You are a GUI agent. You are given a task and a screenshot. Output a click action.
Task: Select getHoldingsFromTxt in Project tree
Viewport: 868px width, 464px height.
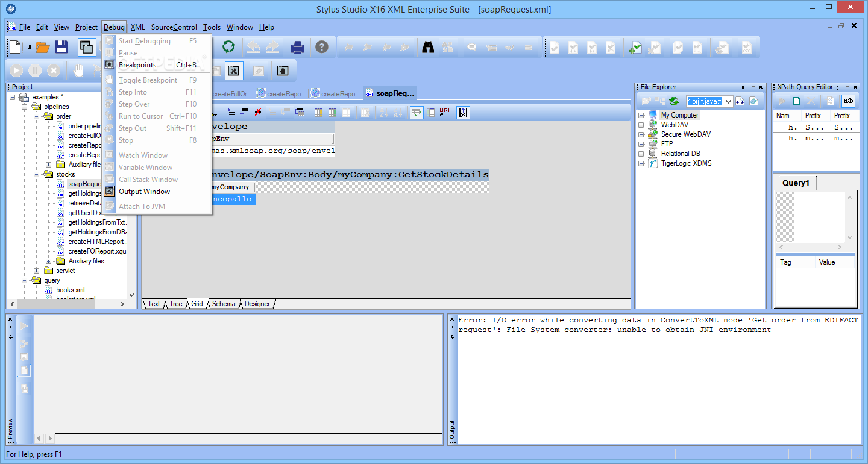point(97,222)
